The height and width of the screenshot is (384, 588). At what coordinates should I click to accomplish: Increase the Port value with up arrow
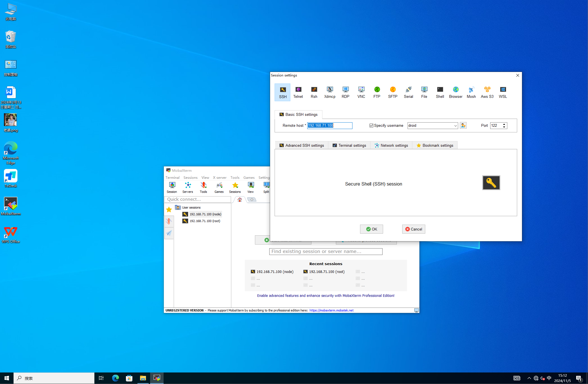pos(504,124)
